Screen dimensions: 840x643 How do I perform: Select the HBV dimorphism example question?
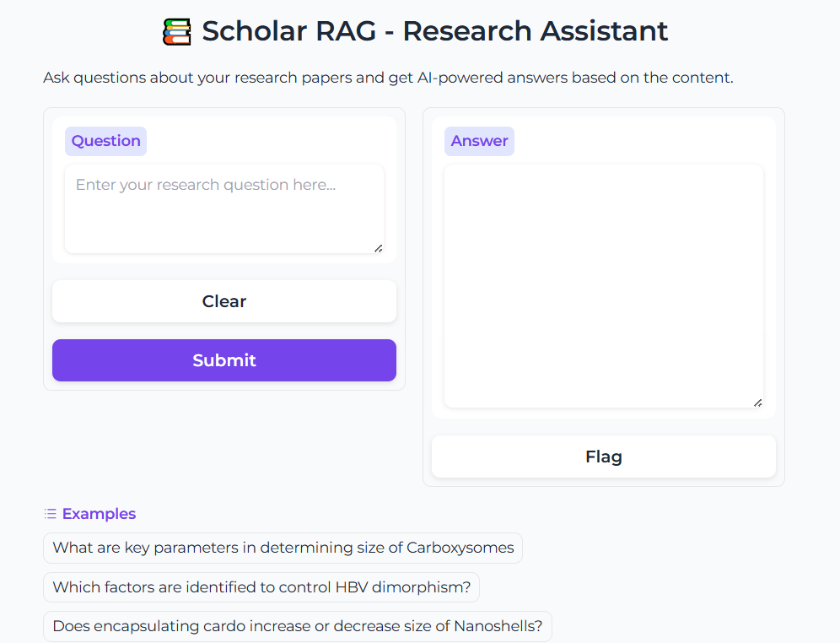coord(261,587)
